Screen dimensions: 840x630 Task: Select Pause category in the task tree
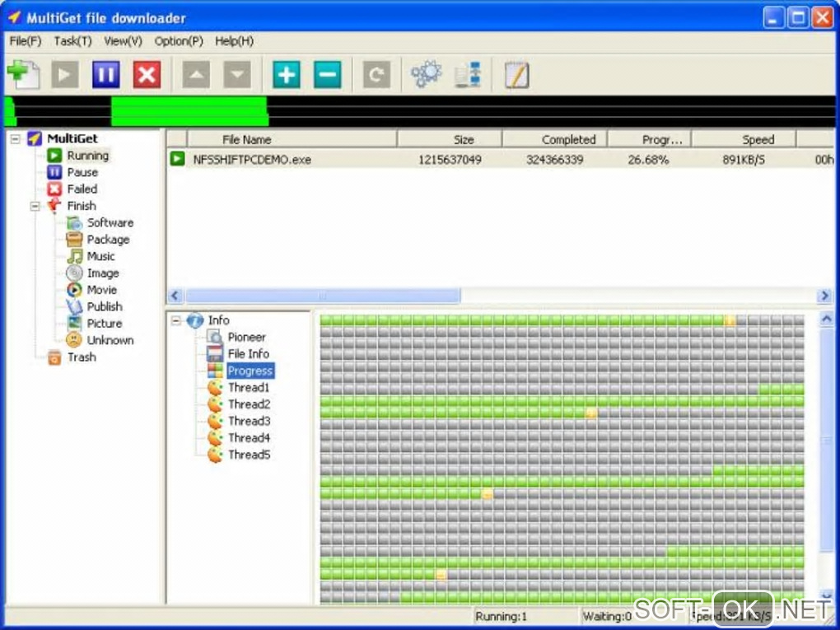pyautogui.click(x=82, y=172)
